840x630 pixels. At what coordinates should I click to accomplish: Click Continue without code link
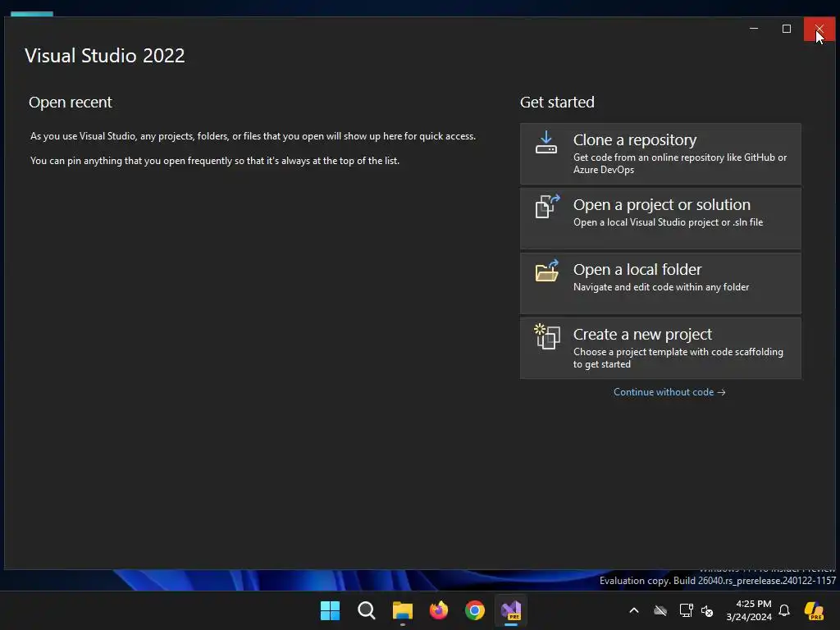click(669, 392)
